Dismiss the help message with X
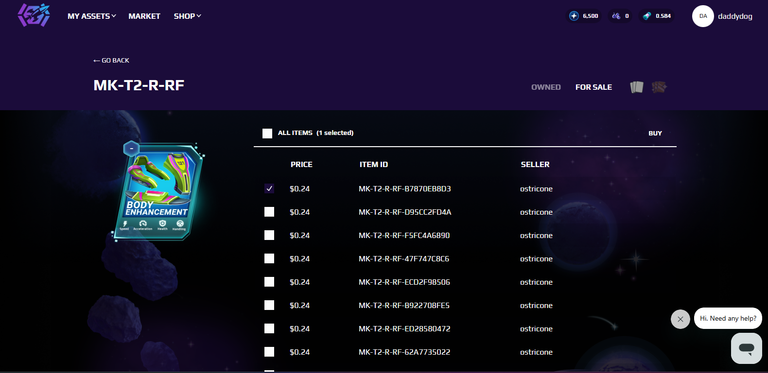 click(680, 319)
